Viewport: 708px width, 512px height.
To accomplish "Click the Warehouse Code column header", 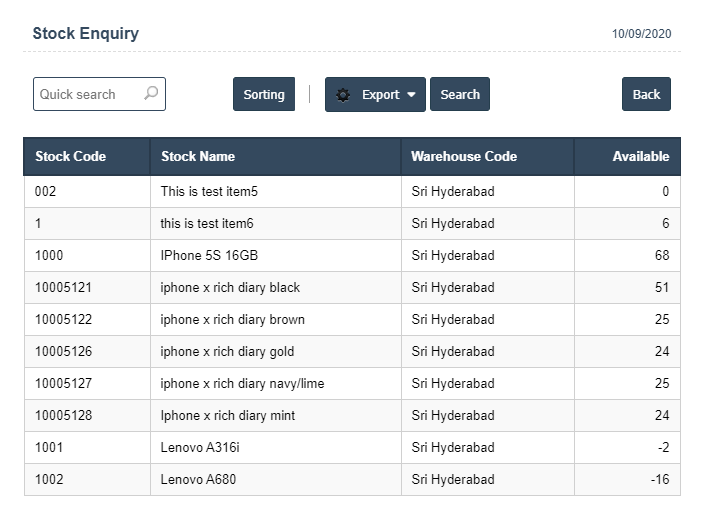I will 464,156.
